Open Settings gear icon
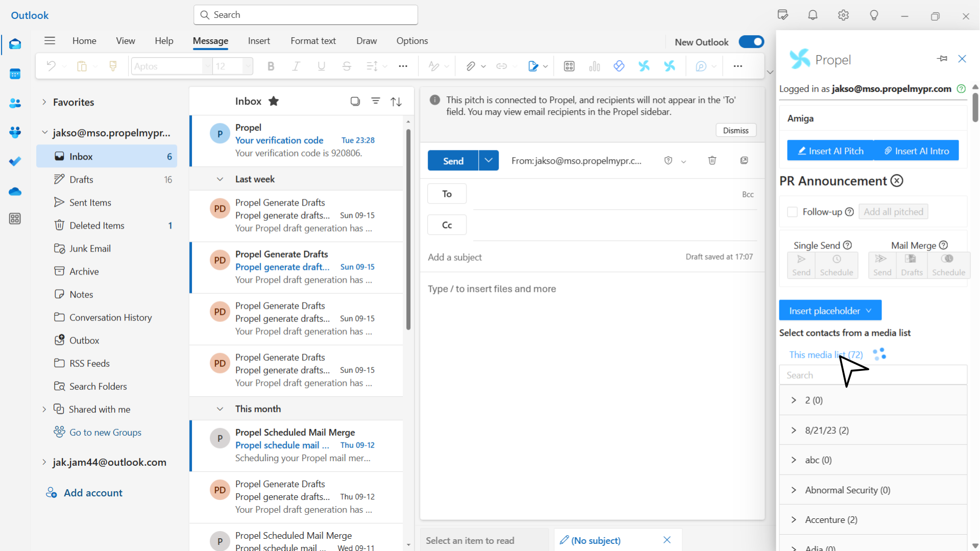 (x=843, y=15)
